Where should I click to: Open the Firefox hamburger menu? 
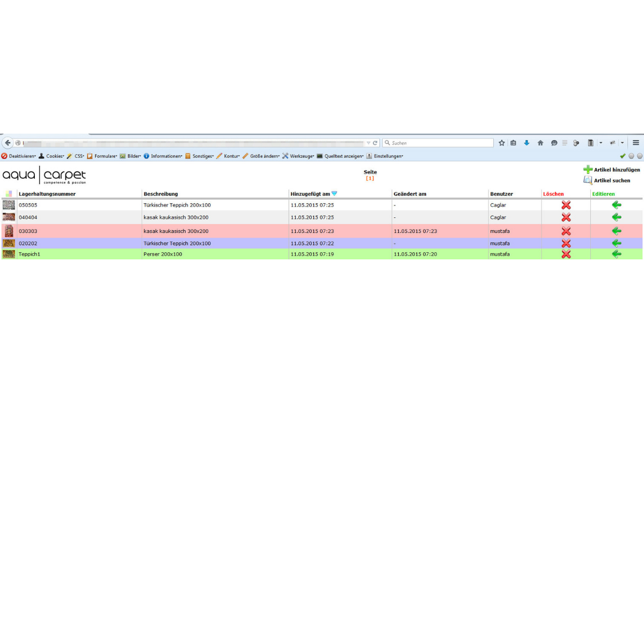(636, 143)
